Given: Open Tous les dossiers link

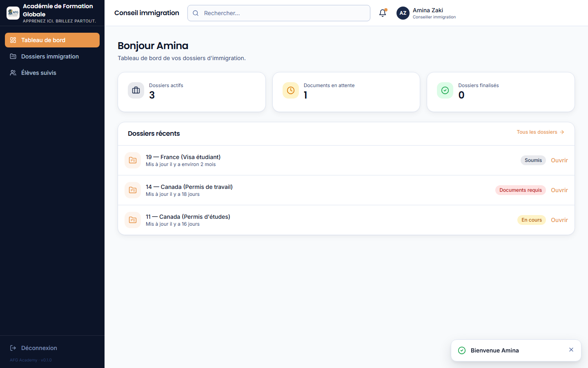Looking at the screenshot, I should click(540, 132).
